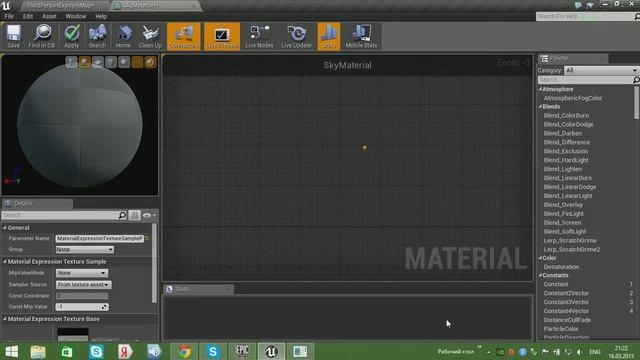Select cylinder preview shape in viewport
640x360 pixels.
71,62
